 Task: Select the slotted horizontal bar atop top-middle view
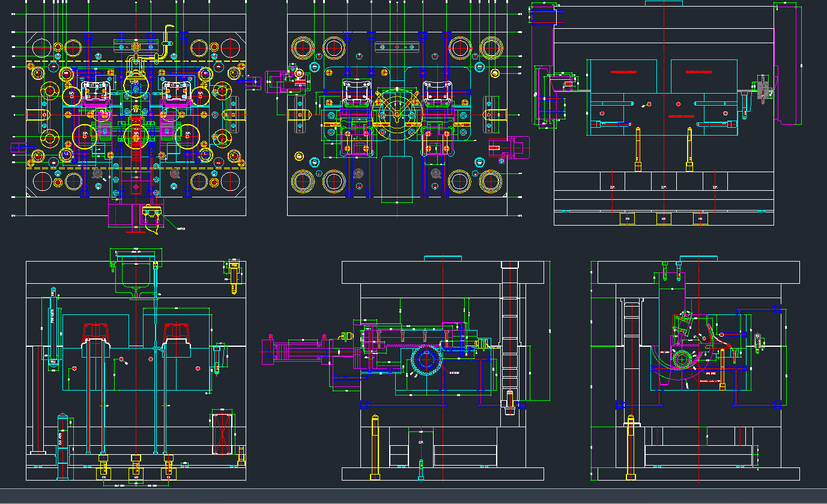coord(396,47)
